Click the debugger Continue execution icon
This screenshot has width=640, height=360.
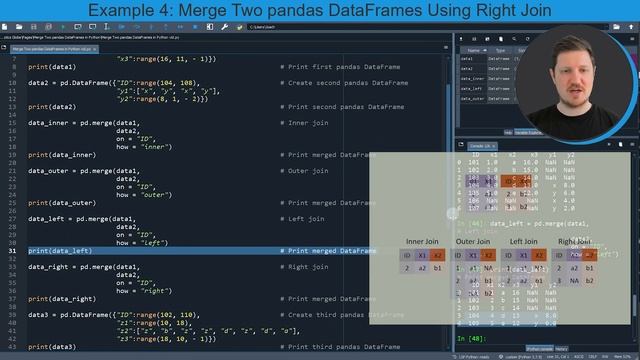click(180, 27)
